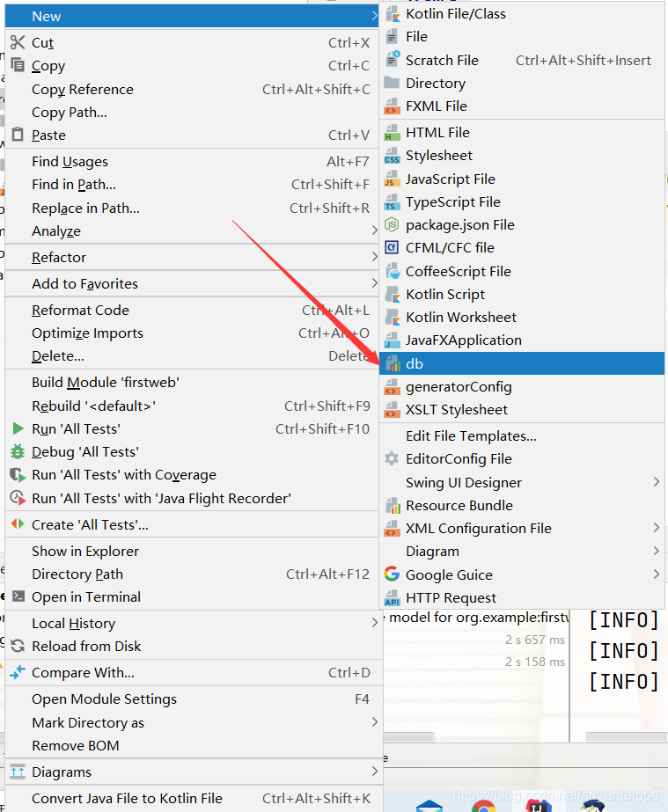Open the Local History submenu arrow
Image resolution: width=668 pixels, height=812 pixels.
tap(374, 623)
